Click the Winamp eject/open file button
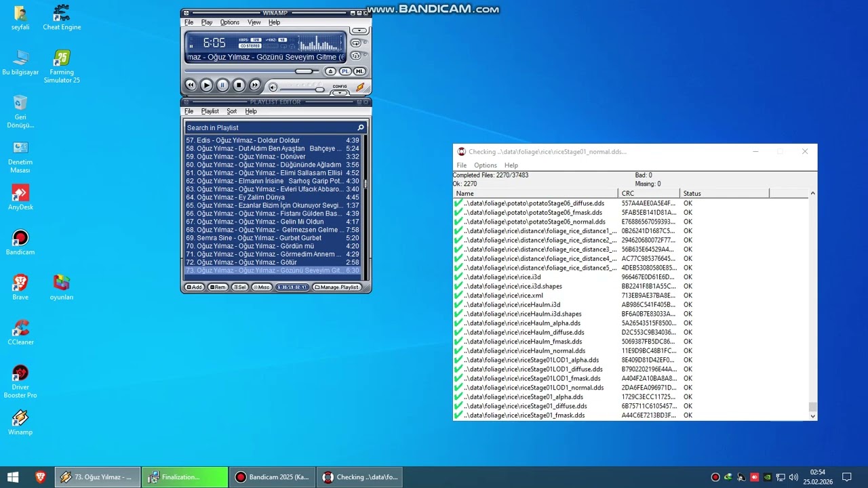 (x=330, y=71)
